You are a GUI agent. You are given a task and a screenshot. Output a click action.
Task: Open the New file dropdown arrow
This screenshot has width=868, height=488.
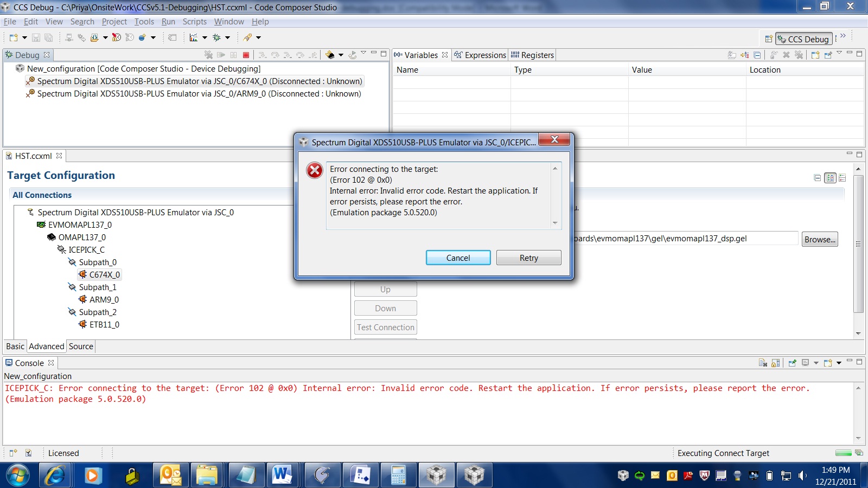click(x=24, y=38)
